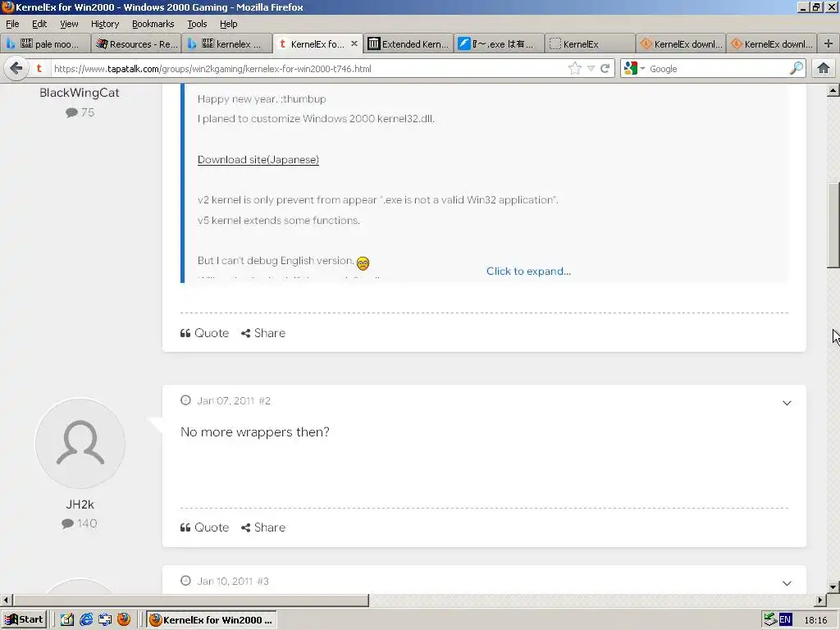Launch Internet Explorer from Quick Launch
The image size is (840, 630).
[85, 620]
